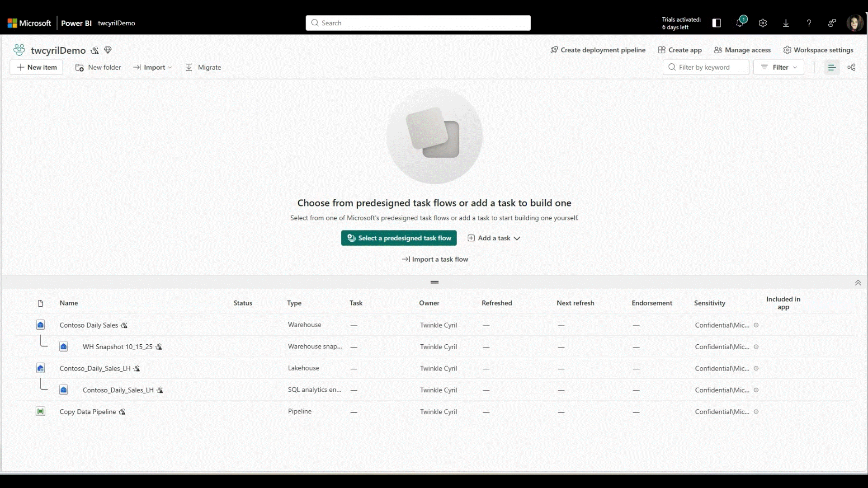Toggle the left navigation pane icon

tap(717, 23)
